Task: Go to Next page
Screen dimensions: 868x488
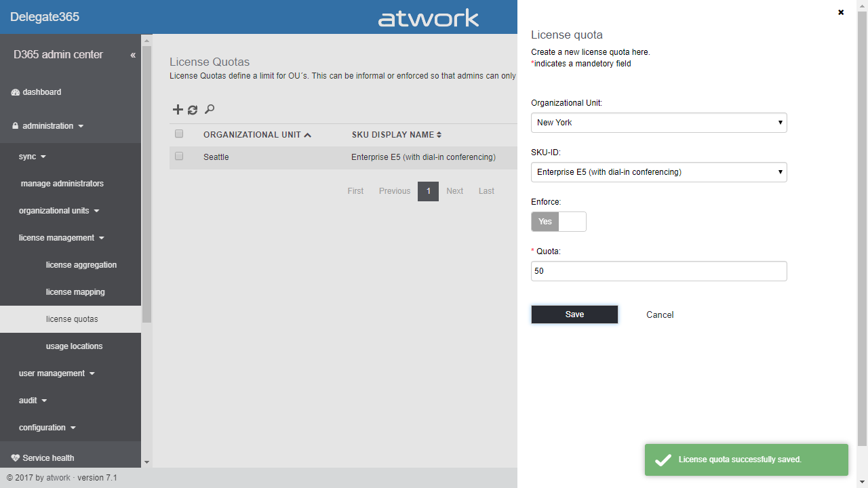Action: (x=455, y=191)
